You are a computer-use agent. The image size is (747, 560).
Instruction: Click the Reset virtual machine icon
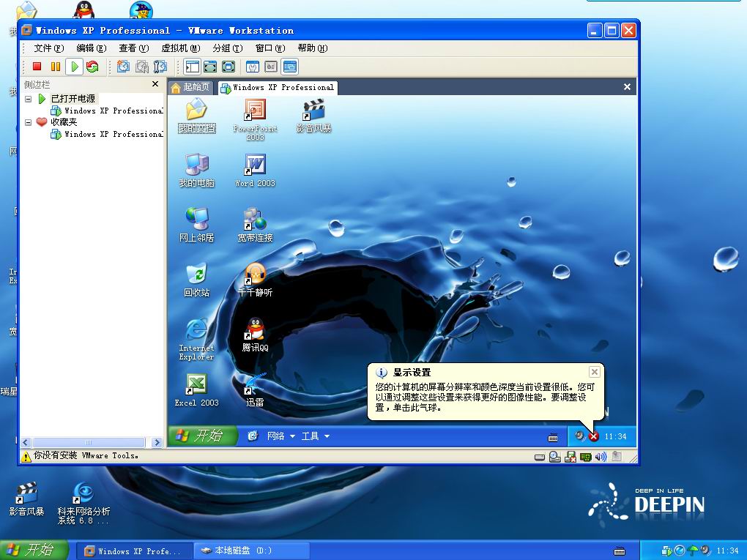click(92, 67)
